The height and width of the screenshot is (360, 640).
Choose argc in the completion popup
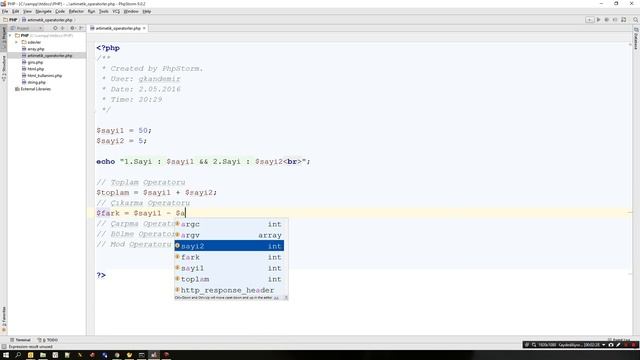[x=229, y=224]
